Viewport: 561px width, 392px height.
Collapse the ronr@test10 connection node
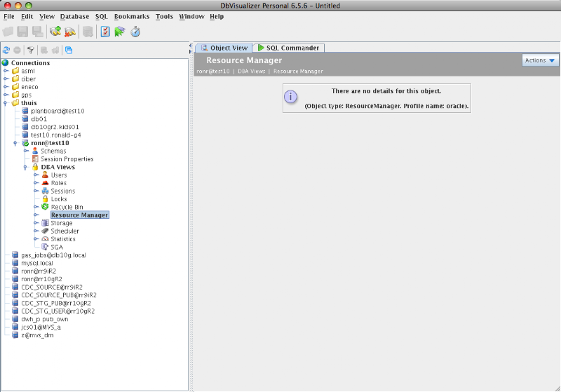pyautogui.click(x=15, y=144)
